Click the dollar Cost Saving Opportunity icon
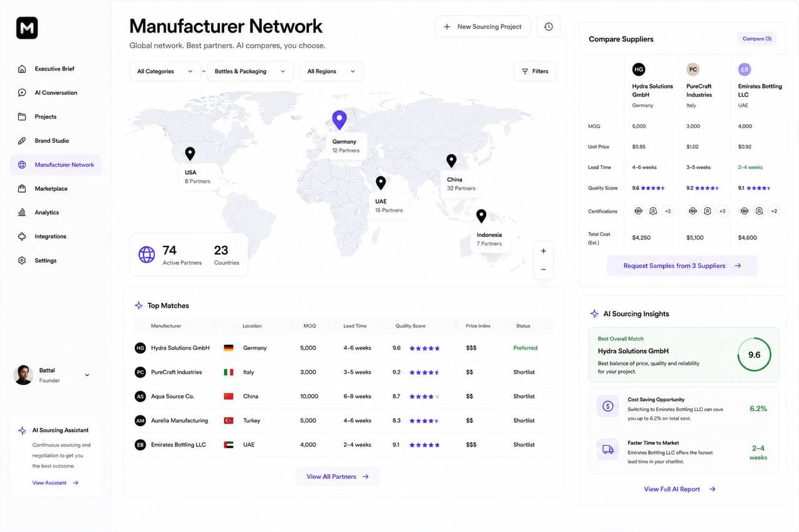The height and width of the screenshot is (532, 799). click(608, 406)
